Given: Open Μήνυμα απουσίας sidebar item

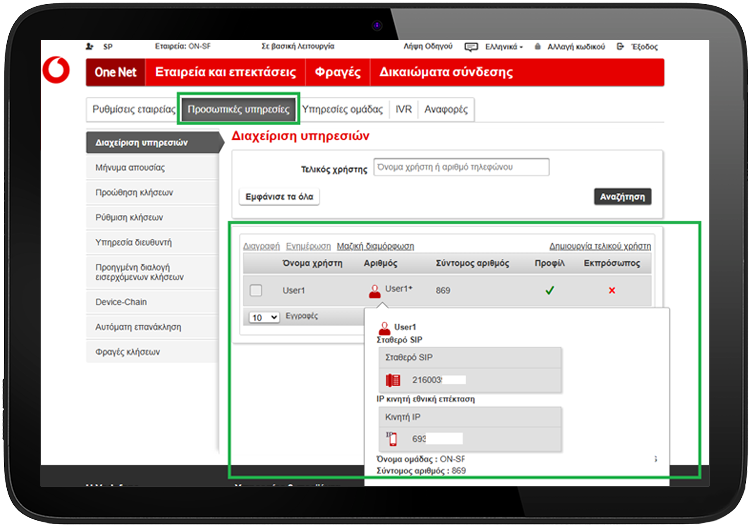Looking at the screenshot, I should [152, 168].
